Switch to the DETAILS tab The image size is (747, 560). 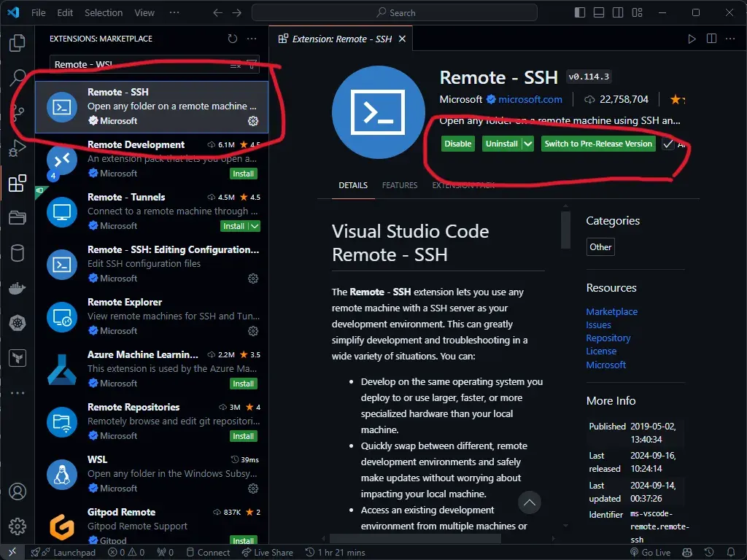tap(353, 185)
